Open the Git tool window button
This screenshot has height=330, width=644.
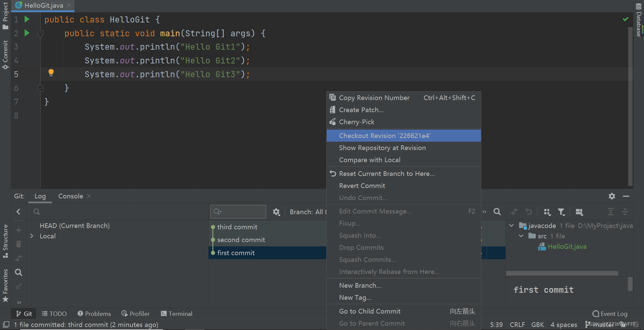point(24,314)
